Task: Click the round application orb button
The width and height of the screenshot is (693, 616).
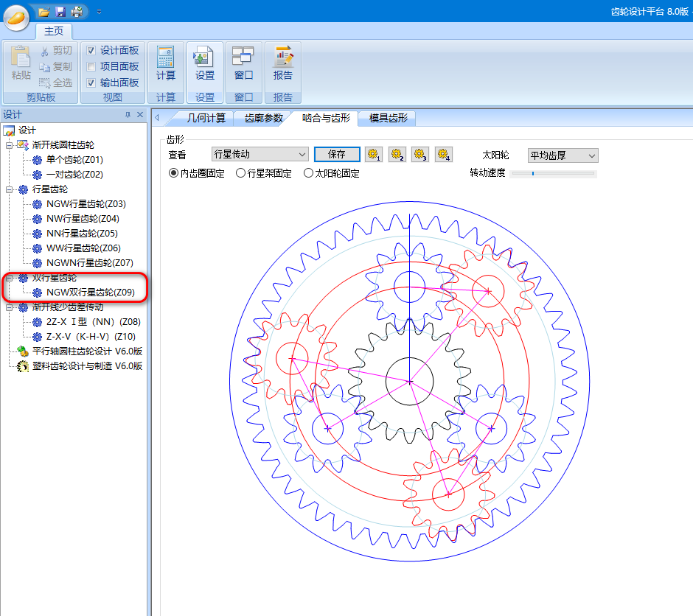Action: [16, 18]
